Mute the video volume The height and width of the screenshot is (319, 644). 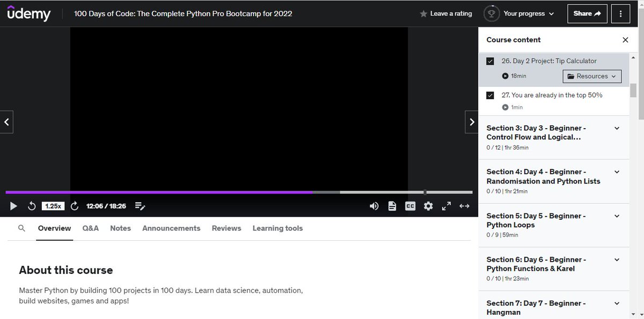pyautogui.click(x=374, y=206)
